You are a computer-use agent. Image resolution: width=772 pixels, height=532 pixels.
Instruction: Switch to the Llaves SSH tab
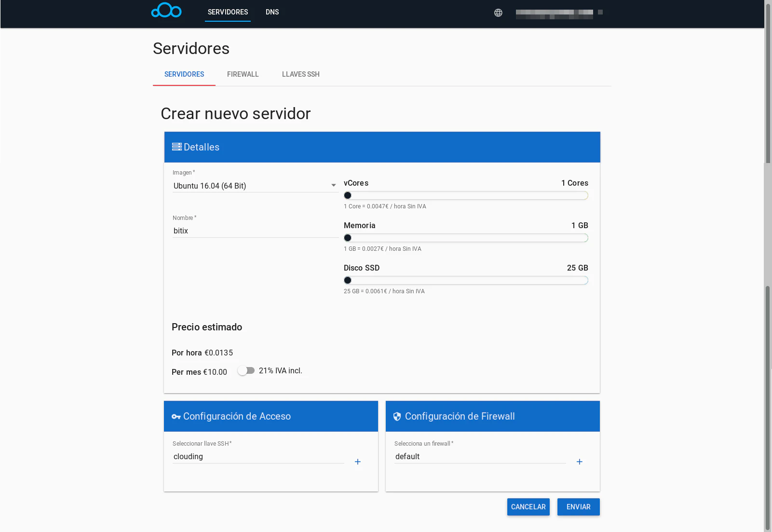click(300, 74)
